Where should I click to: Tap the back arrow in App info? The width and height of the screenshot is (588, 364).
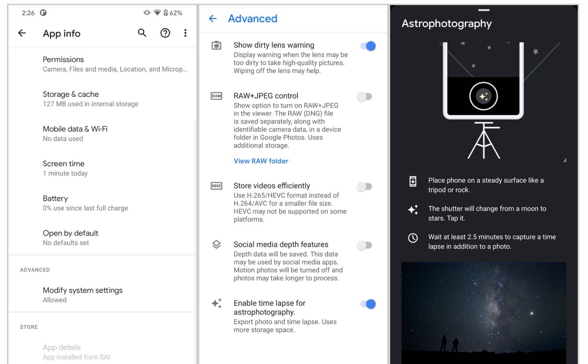click(x=22, y=33)
